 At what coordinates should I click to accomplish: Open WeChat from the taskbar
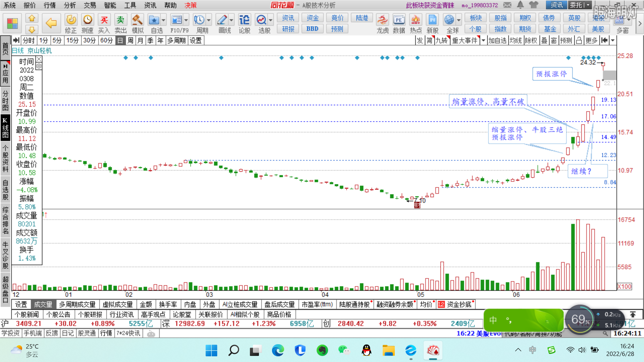point(344,350)
